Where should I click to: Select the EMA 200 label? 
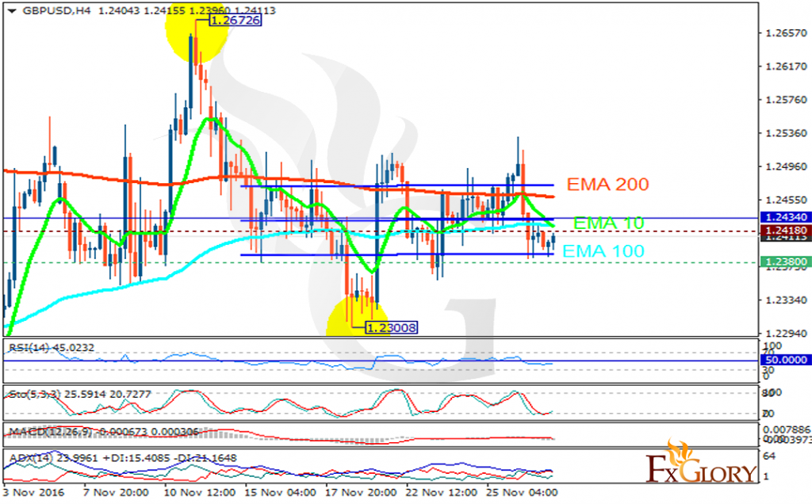coord(607,184)
